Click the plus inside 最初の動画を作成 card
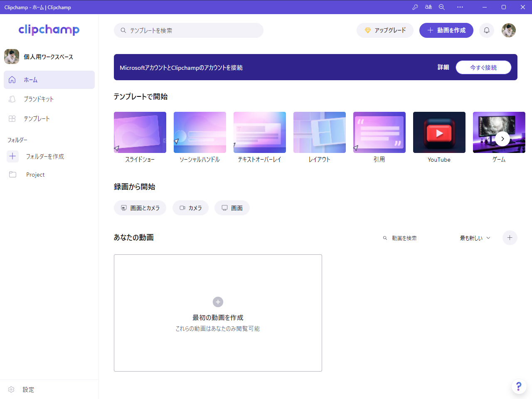 point(218,302)
